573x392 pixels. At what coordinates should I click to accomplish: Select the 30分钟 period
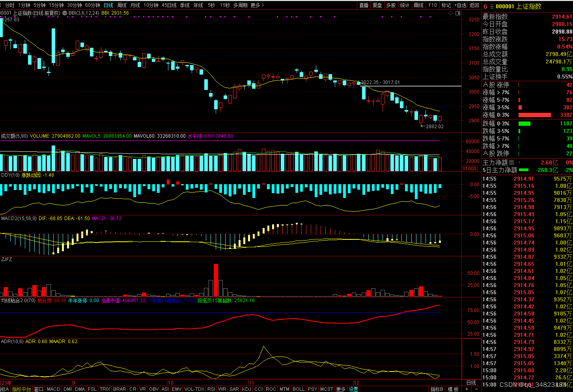[x=75, y=5]
